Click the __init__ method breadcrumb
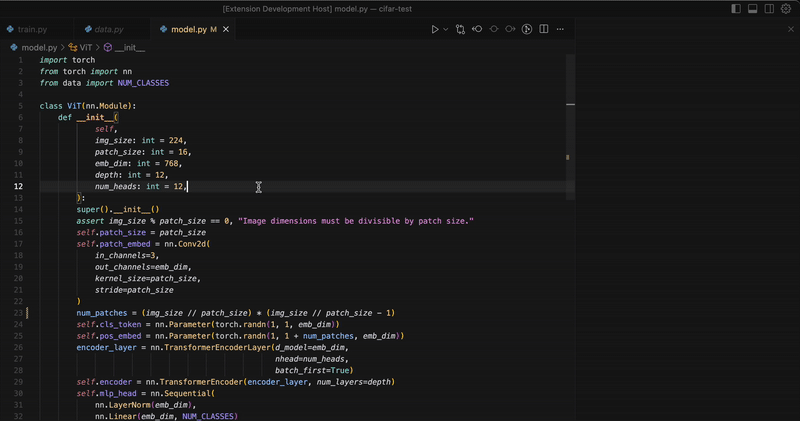The width and height of the screenshot is (800, 421). click(130, 47)
